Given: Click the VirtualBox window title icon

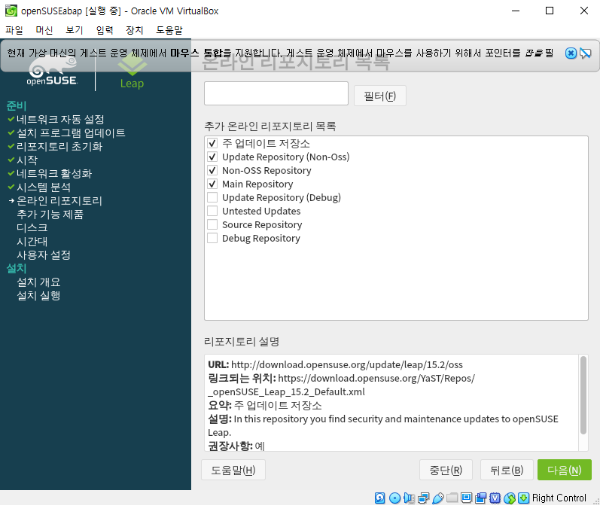Looking at the screenshot, I should click(11, 10).
